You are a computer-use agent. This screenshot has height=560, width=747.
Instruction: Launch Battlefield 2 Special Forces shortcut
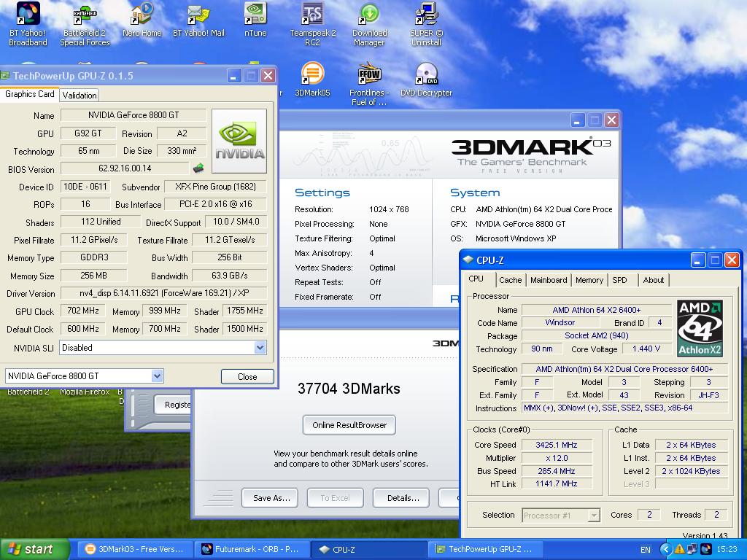point(85,24)
